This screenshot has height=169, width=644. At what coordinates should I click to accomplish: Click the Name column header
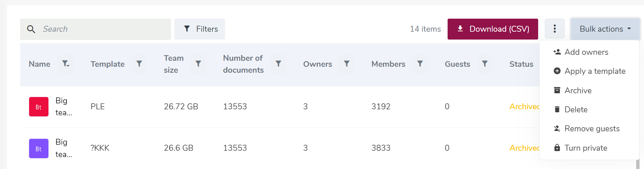click(40, 64)
